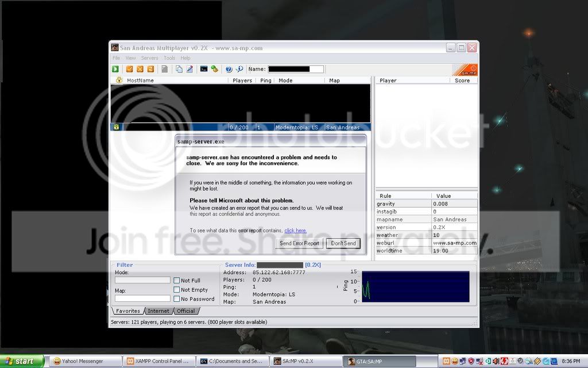Image resolution: width=588 pixels, height=368 pixels.
Task: Select the gravity rule row
Action: tap(427, 204)
